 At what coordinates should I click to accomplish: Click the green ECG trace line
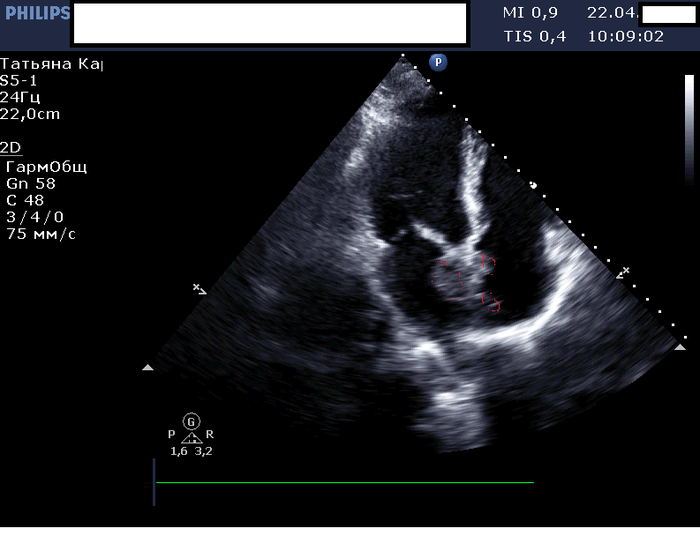click(x=344, y=483)
